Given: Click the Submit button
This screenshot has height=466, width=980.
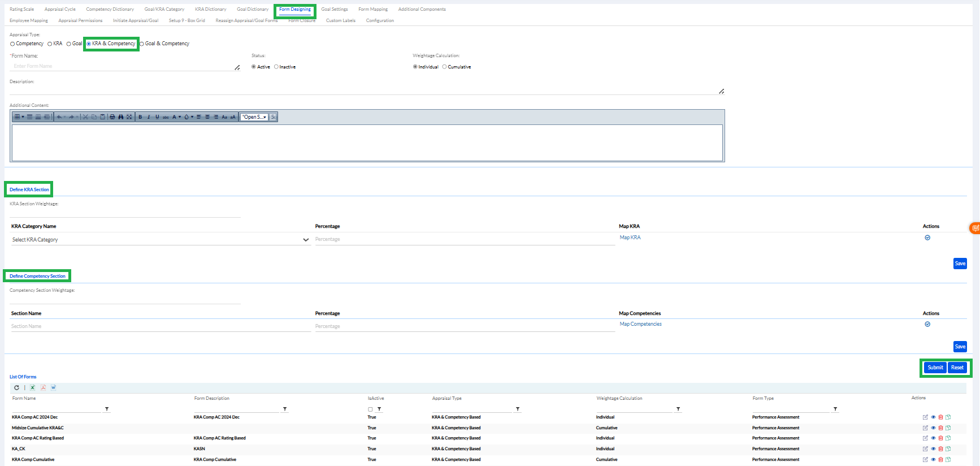Looking at the screenshot, I should point(935,368).
